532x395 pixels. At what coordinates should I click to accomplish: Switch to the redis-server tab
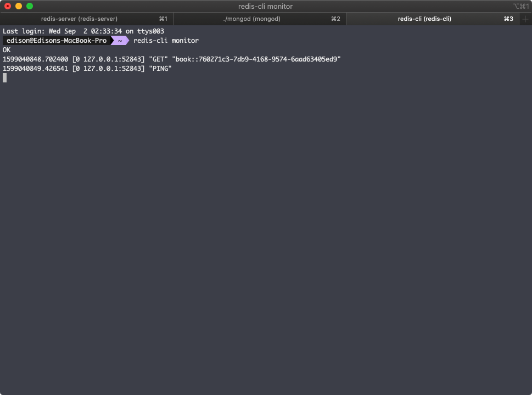tap(87, 19)
